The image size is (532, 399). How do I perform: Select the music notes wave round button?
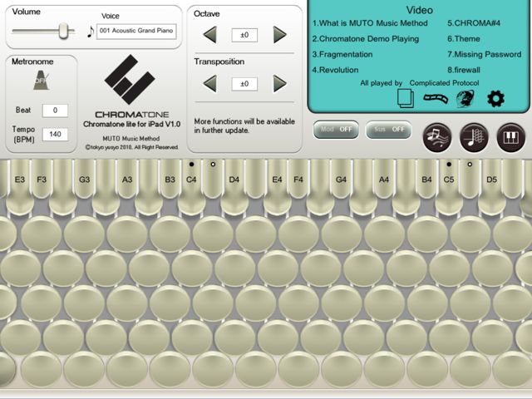pyautogui.click(x=437, y=137)
